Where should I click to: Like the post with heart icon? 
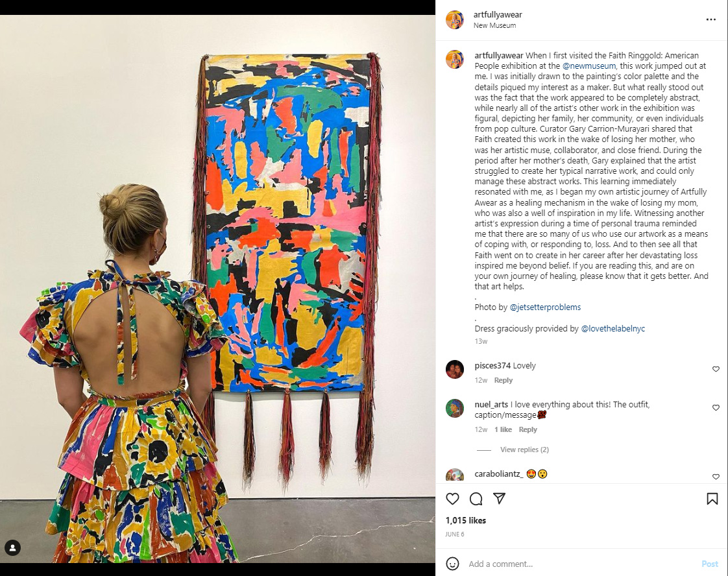452,499
